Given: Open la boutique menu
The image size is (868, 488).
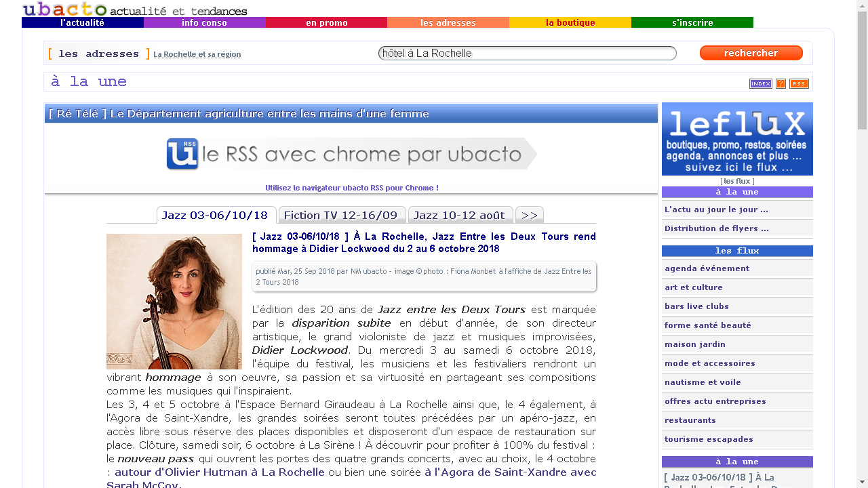Looking at the screenshot, I should tap(570, 22).
